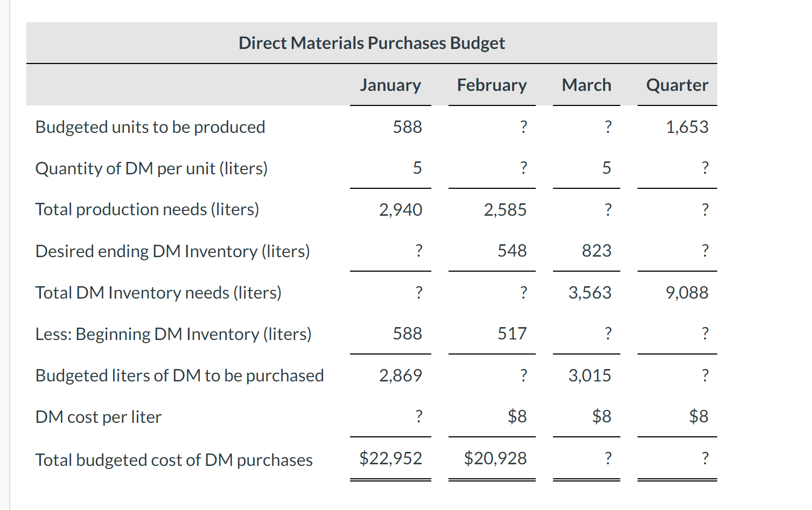This screenshot has height=510, width=812.
Task: Select February total inventory needs unknown cell
Action: tap(523, 293)
